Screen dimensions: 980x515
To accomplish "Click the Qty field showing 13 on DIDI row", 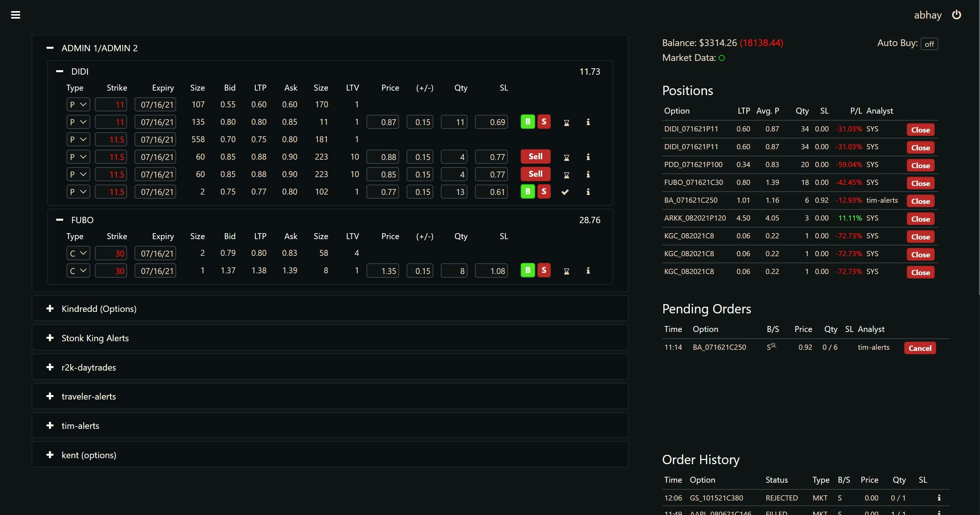I will point(454,192).
